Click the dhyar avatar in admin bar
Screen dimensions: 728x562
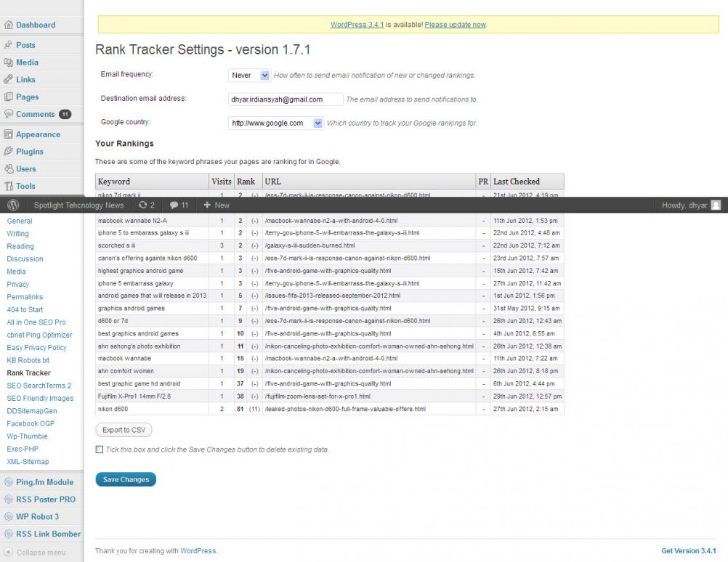716,205
